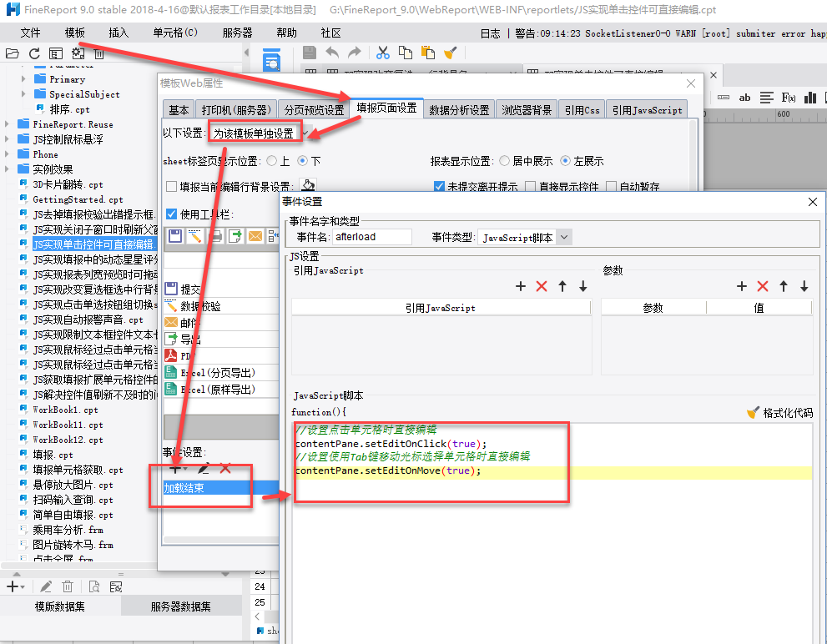Enable 直接显示控件 checkbox
The width and height of the screenshot is (827, 644).
531,186
